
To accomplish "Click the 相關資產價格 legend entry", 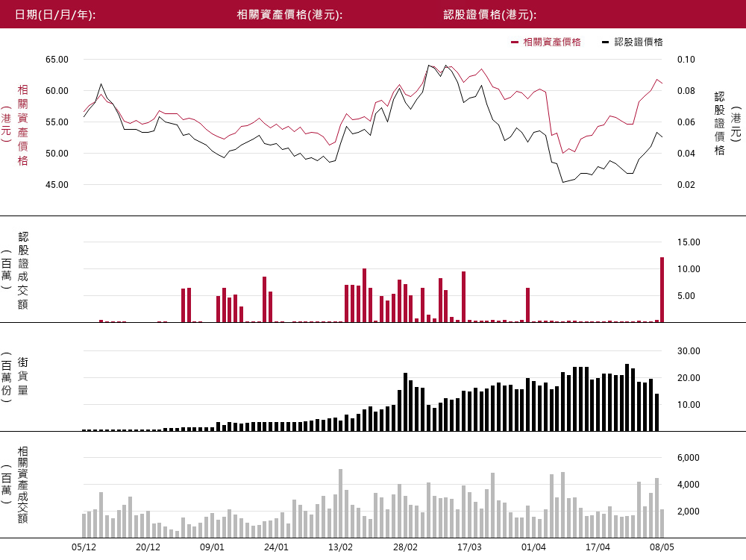I will point(546,42).
